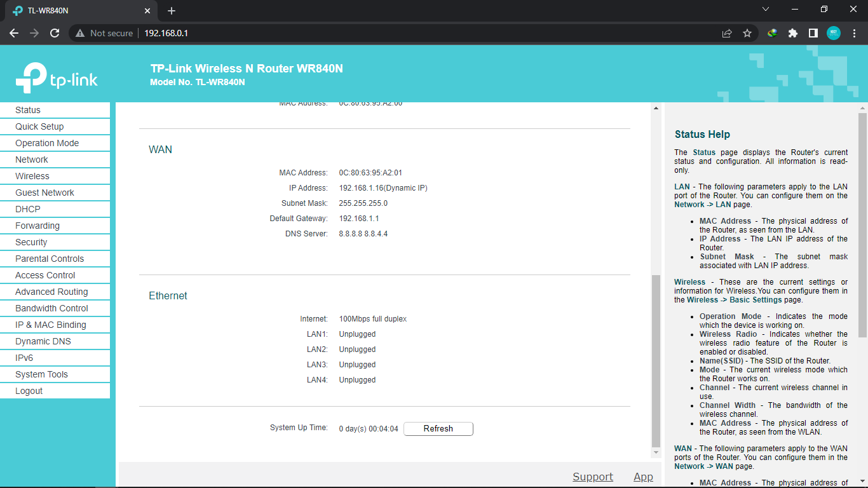
Task: Click the browser back arrow
Action: [x=14, y=33]
